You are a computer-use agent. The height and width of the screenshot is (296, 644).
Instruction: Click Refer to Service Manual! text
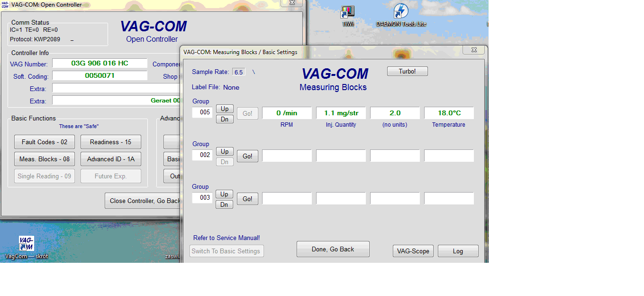coord(227,238)
